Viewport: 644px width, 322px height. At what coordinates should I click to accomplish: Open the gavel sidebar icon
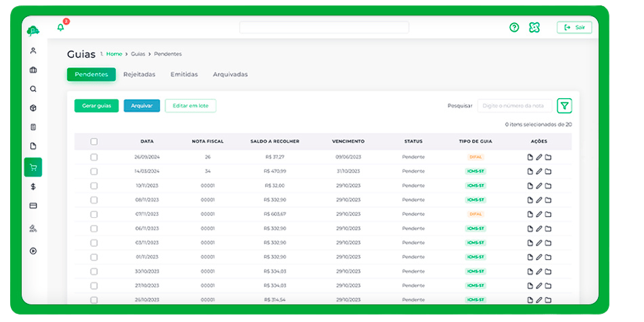pos(33,229)
